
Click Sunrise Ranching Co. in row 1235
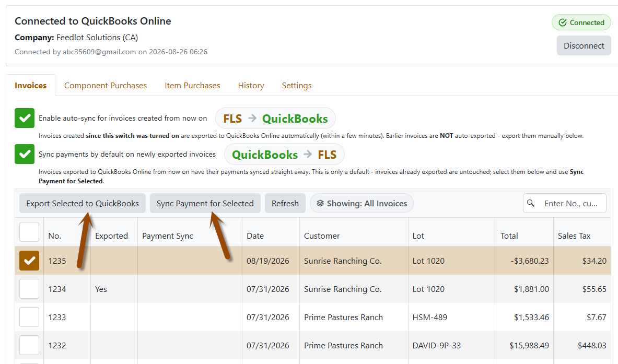343,261
